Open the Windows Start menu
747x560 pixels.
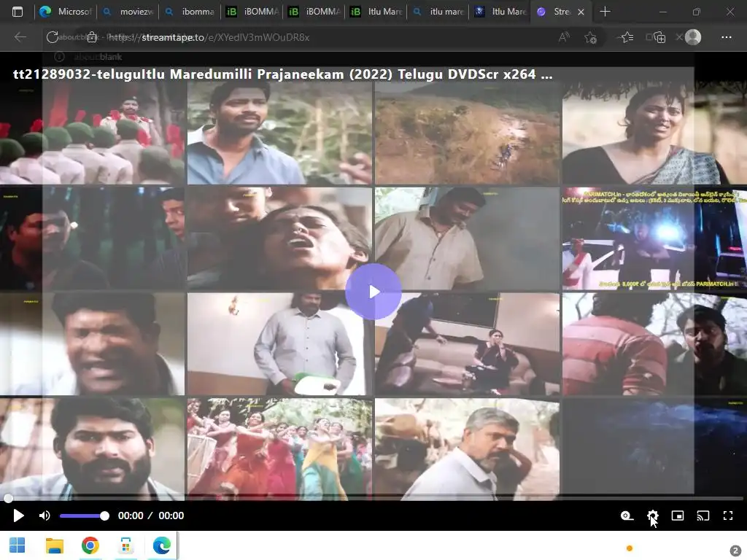tap(18, 545)
